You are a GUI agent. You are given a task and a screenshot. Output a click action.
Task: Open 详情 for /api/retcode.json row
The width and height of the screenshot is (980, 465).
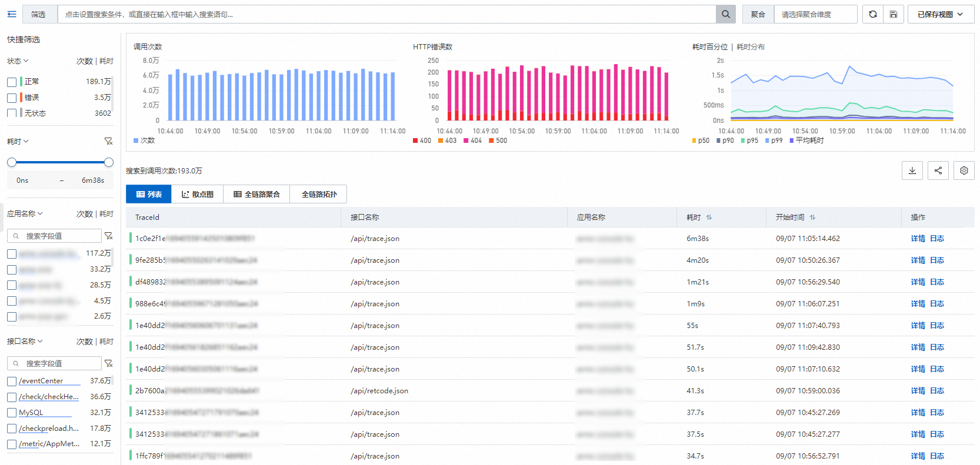918,391
